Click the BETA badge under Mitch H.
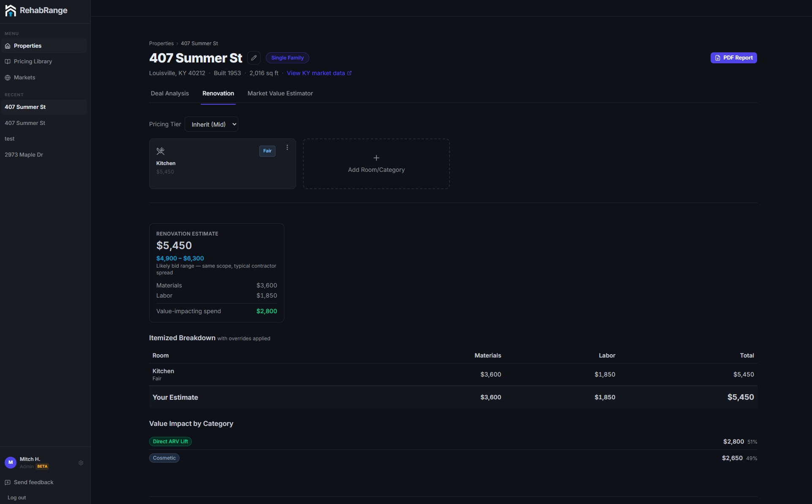The height and width of the screenshot is (504, 812). pyautogui.click(x=42, y=466)
